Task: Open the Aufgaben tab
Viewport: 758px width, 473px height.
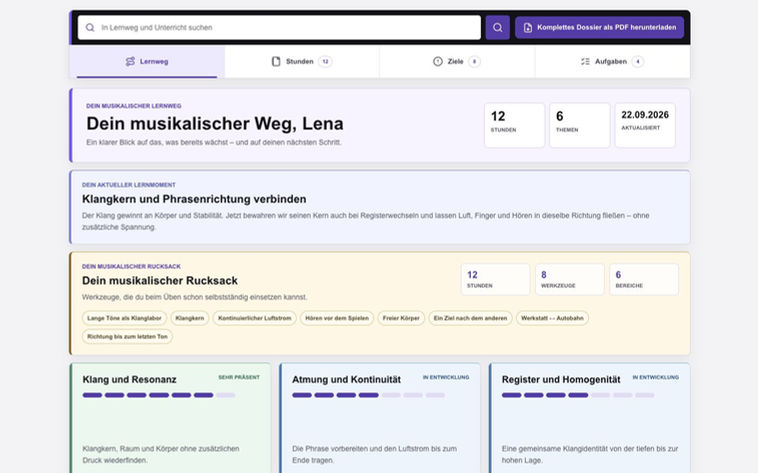Action: (x=612, y=61)
